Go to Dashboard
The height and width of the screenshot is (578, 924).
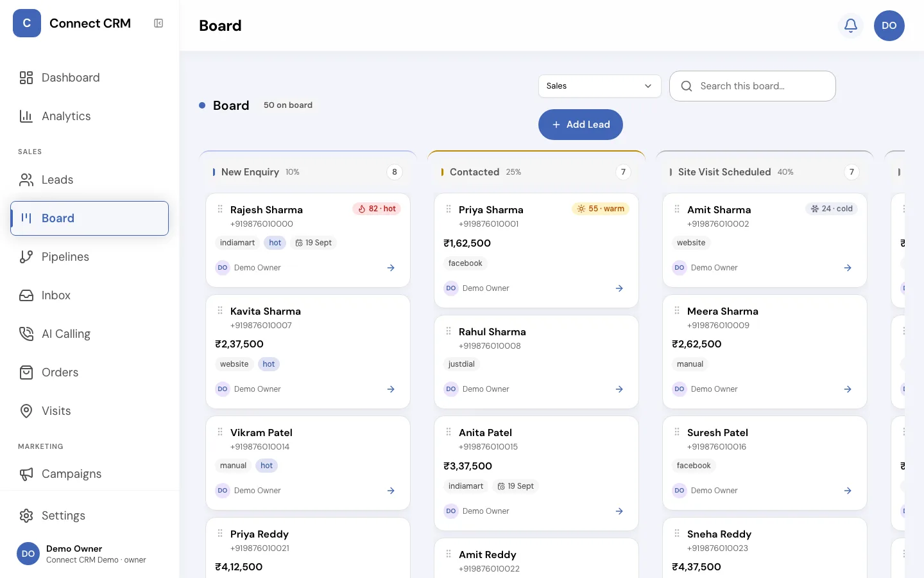[x=89, y=78]
